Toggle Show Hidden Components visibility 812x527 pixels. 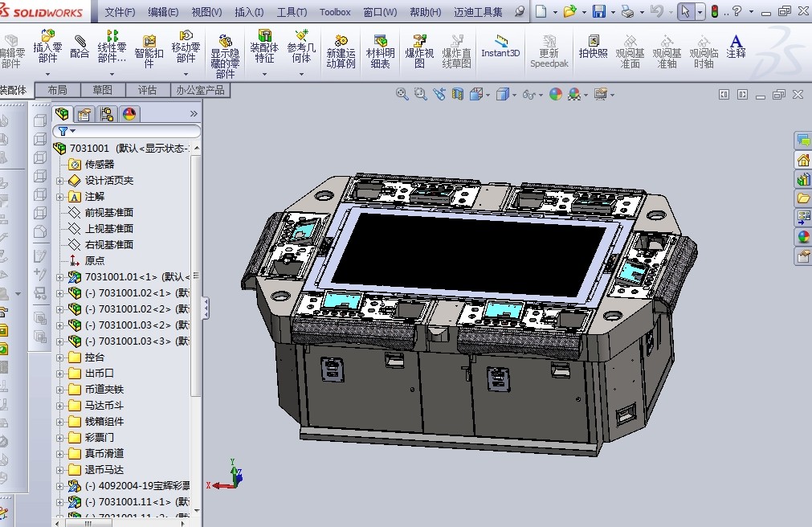tap(225, 44)
